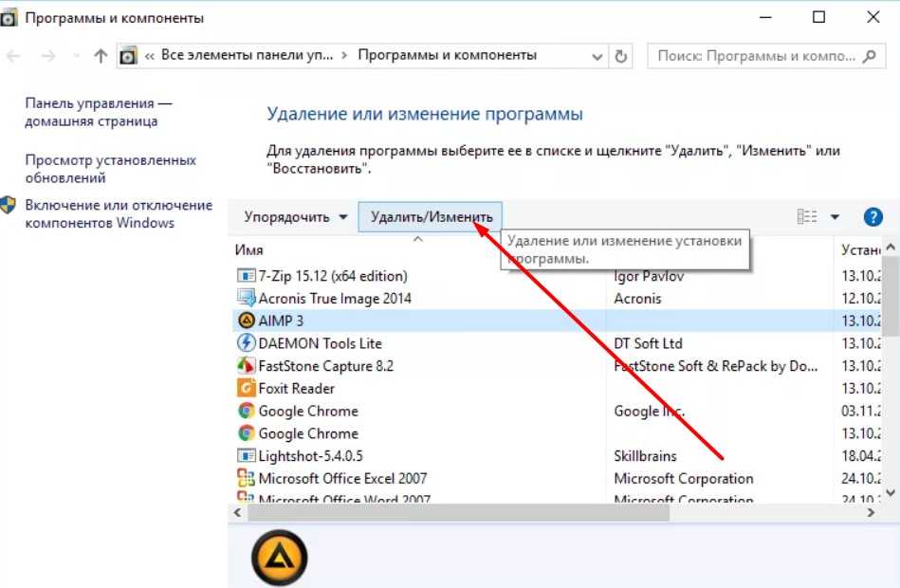Go up one level with up arrow
Viewport: 900px width, 588px height.
[101, 56]
